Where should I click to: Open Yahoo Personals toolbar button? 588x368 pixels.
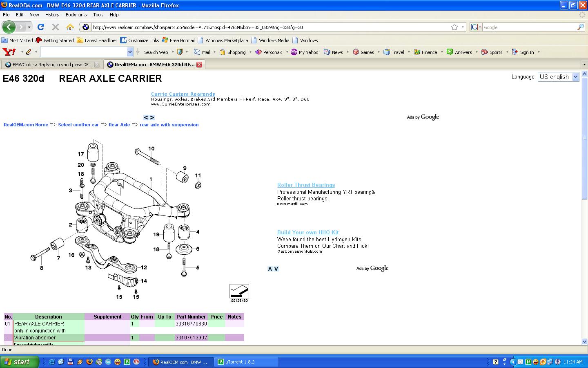tap(269, 52)
